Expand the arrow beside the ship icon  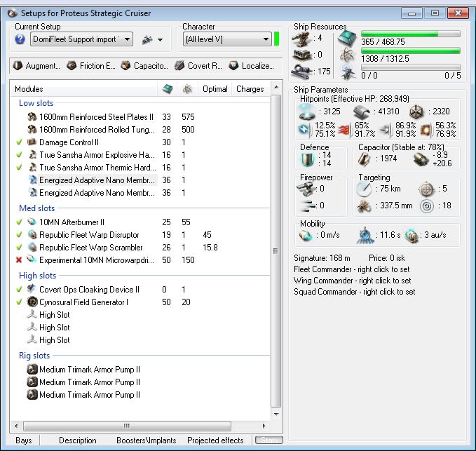(x=161, y=40)
